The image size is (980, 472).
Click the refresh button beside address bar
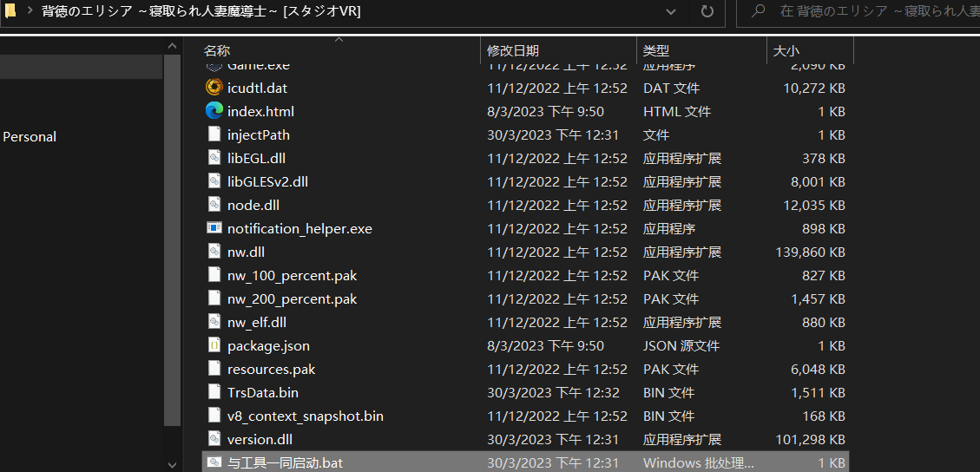pos(707,12)
